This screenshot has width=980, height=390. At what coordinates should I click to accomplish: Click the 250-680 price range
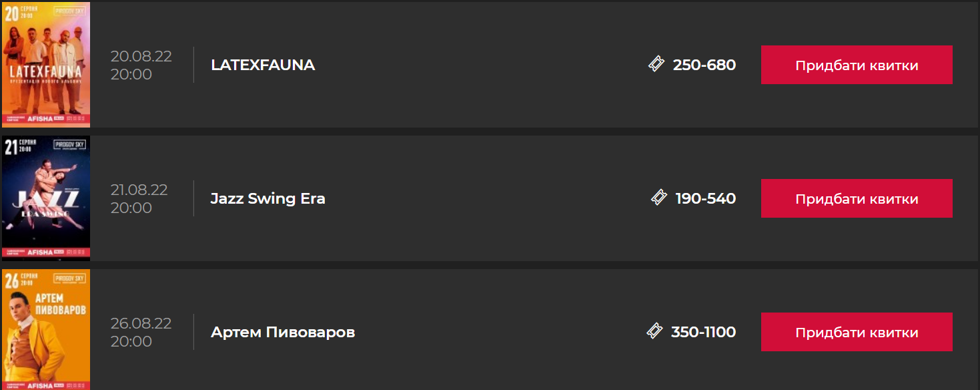pyautogui.click(x=704, y=65)
